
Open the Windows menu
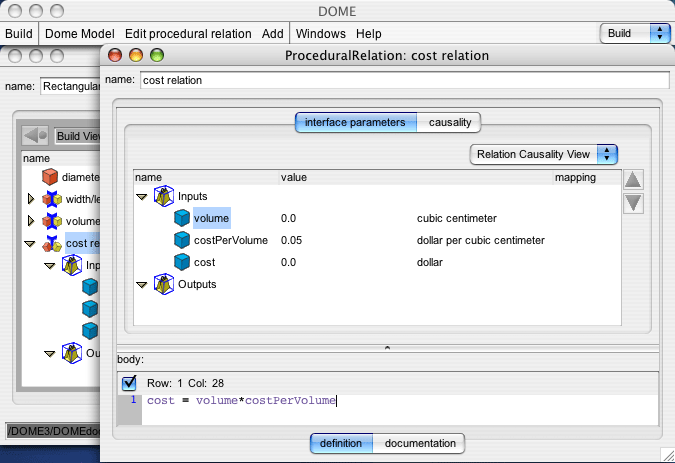click(x=321, y=34)
